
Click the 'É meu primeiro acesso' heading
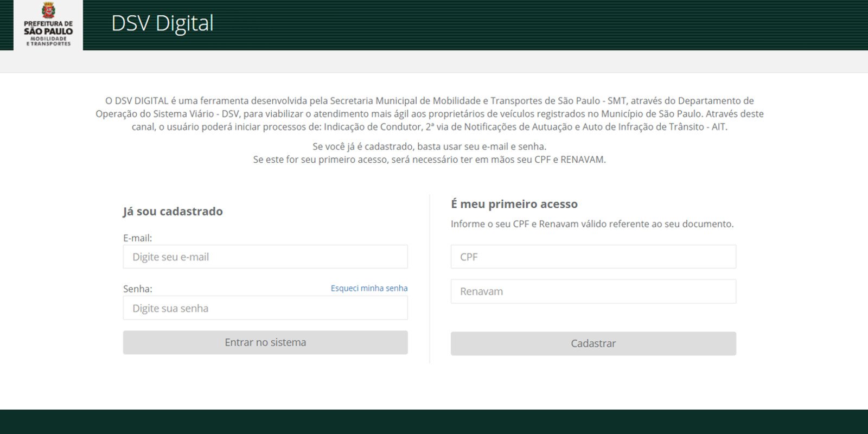click(514, 204)
